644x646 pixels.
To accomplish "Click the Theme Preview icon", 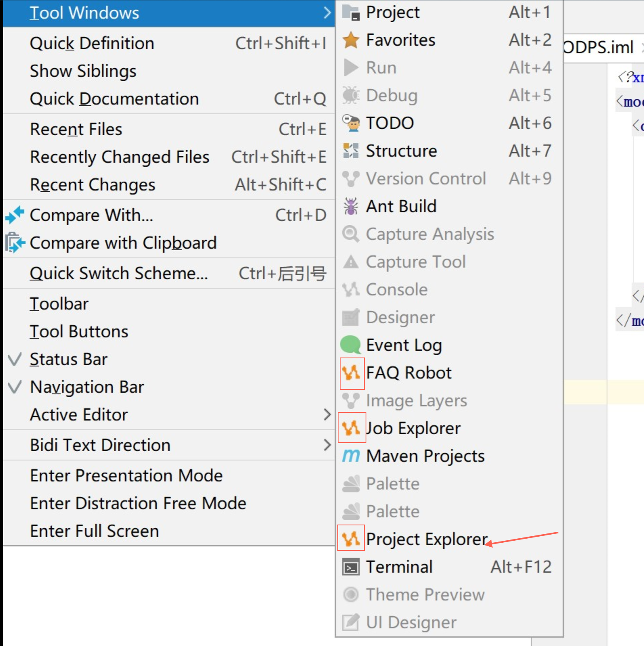I will pos(351,595).
